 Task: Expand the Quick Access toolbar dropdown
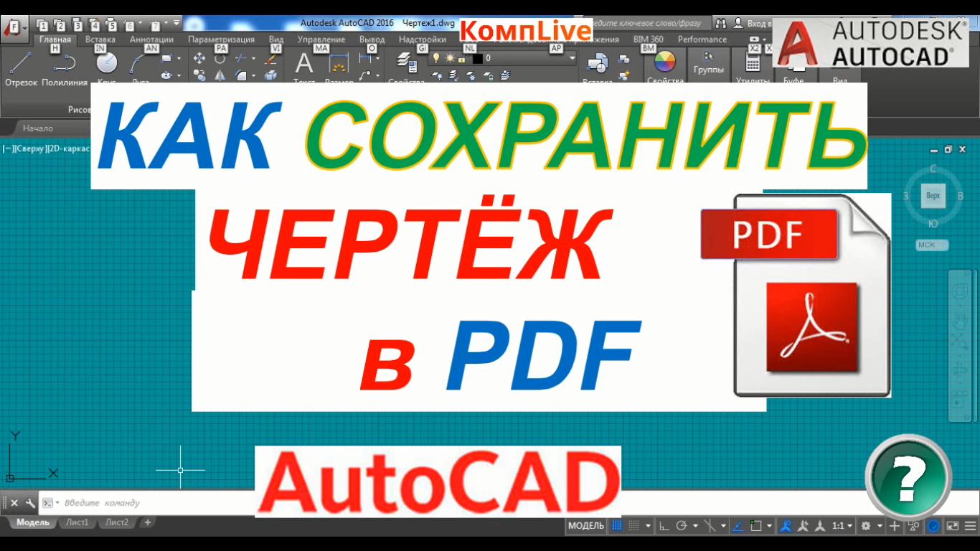click(x=176, y=24)
